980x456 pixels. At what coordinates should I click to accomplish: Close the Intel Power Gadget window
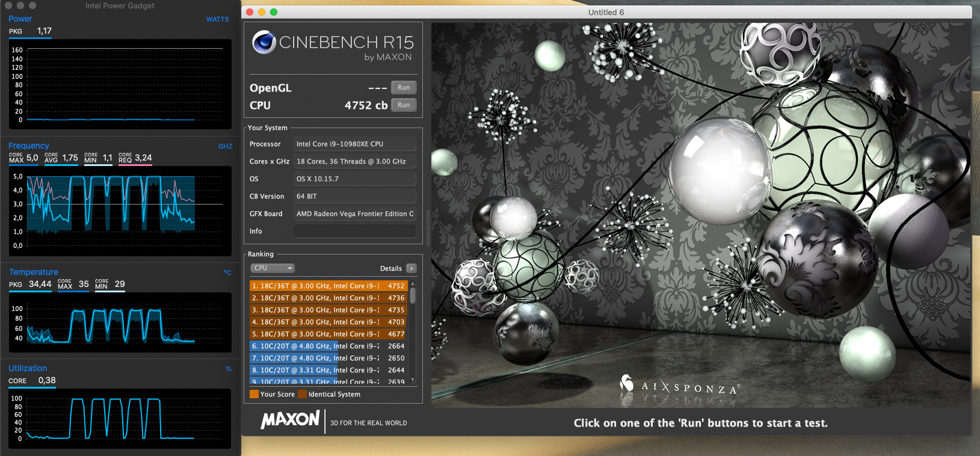coord(8,5)
